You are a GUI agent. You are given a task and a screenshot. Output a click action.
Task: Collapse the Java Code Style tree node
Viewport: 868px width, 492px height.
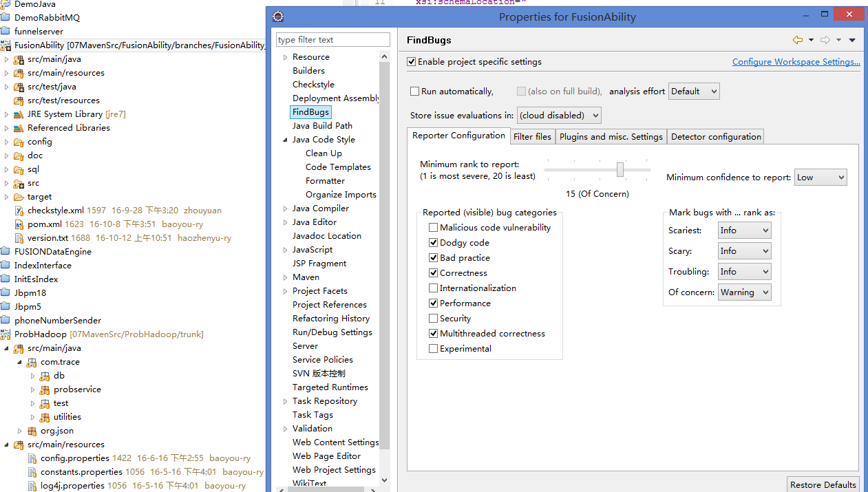285,140
